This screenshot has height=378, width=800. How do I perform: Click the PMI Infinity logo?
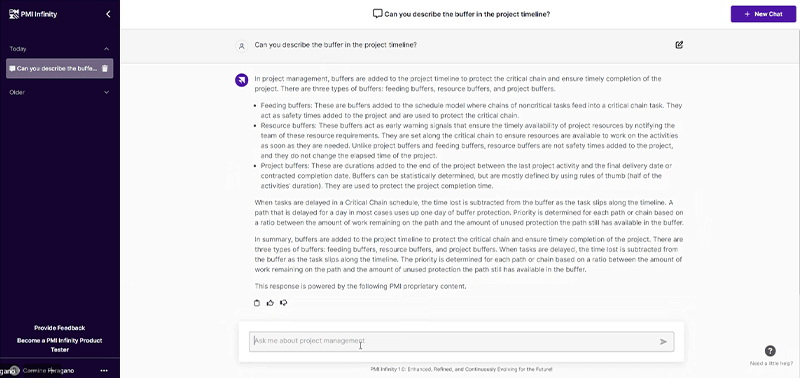(33, 14)
